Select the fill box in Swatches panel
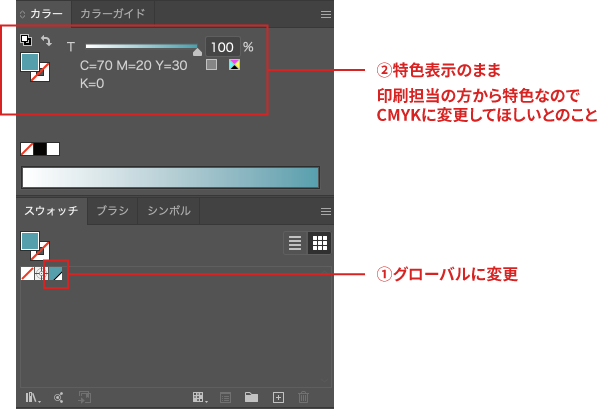Viewport: 598px width, 409px height. tap(30, 241)
